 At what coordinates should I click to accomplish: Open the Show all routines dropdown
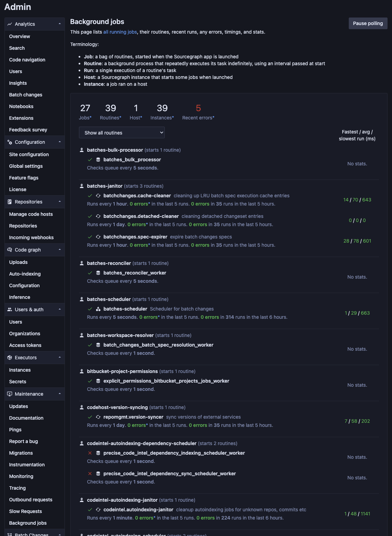coord(122,132)
